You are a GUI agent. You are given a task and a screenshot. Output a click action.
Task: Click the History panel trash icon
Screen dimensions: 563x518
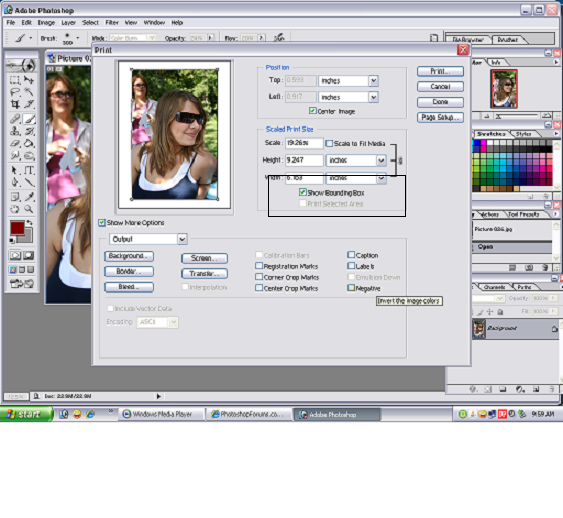click(x=545, y=267)
